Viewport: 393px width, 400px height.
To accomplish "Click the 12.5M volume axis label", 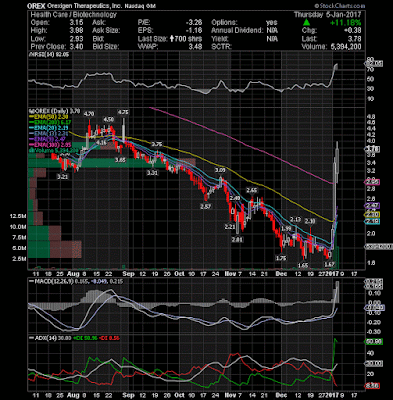I will pyautogui.click(x=18, y=216).
